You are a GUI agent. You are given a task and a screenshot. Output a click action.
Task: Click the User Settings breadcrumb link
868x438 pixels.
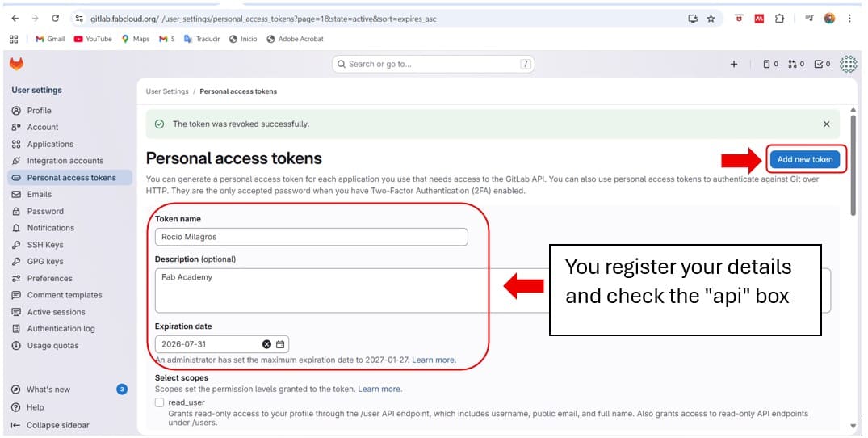167,91
